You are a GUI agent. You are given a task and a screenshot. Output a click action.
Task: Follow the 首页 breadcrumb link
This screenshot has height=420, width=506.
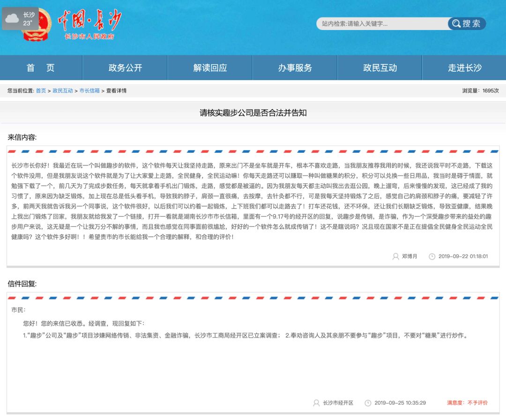(x=41, y=91)
